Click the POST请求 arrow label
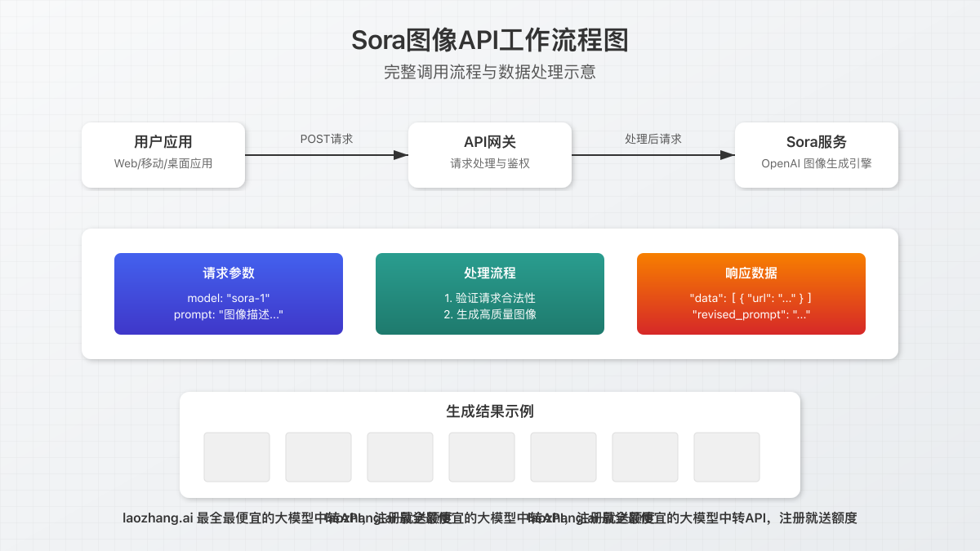Screen dimensions: 980x551 pos(327,139)
